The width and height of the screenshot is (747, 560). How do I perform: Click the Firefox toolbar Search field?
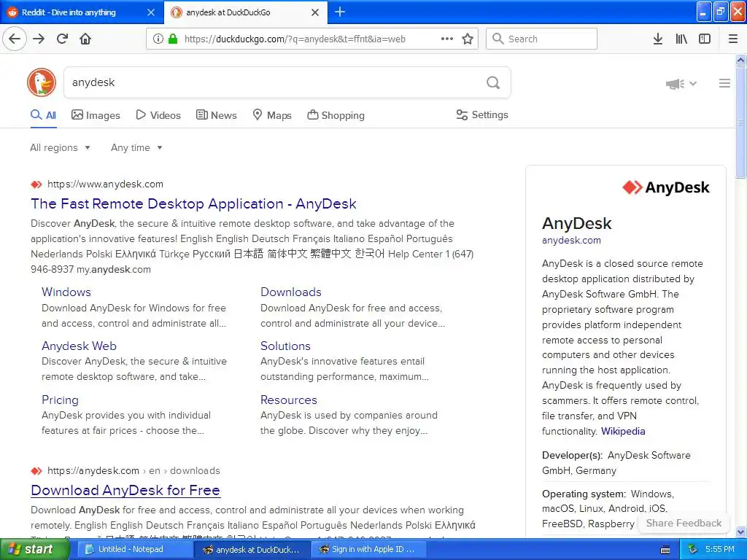coord(541,39)
